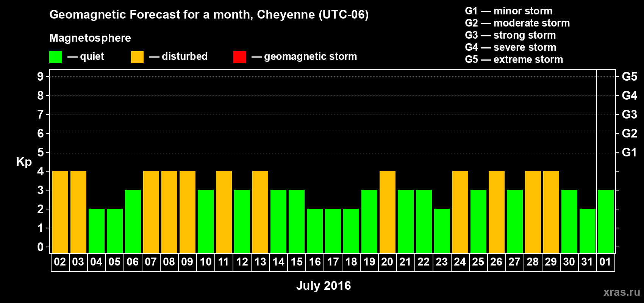Image resolution: width=644 pixels, height=303 pixels.
Task: Click the orange bar for day 02
Action: (x=60, y=212)
